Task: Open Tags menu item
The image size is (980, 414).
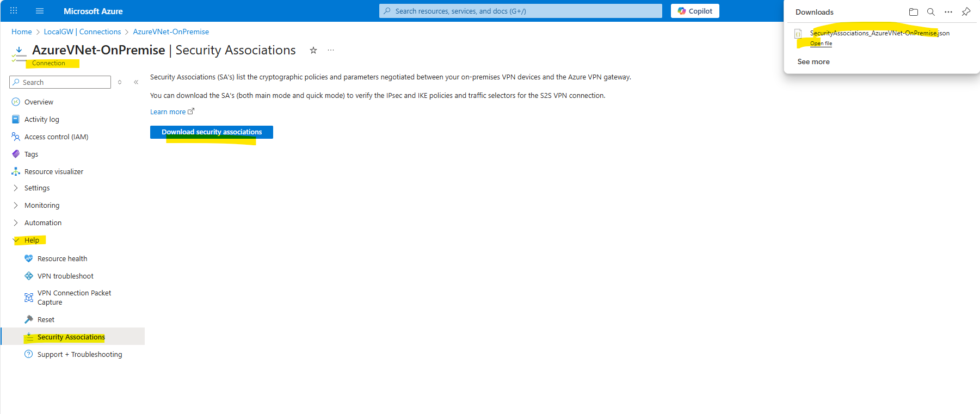Action: coord(31,154)
